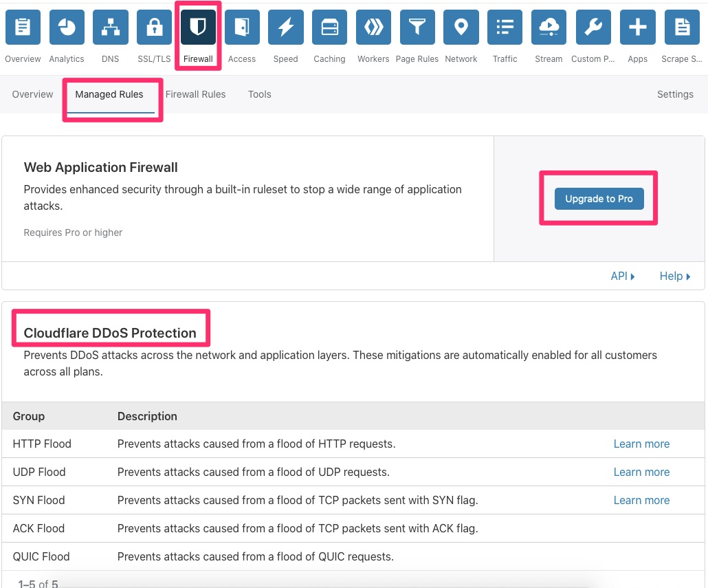Click the DNS icon
The width and height of the screenshot is (708, 588).
click(x=110, y=27)
